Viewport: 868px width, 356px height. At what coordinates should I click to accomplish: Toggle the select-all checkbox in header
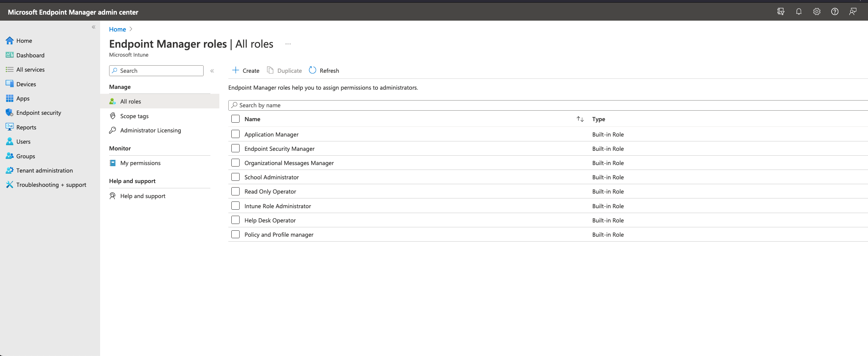coord(235,119)
